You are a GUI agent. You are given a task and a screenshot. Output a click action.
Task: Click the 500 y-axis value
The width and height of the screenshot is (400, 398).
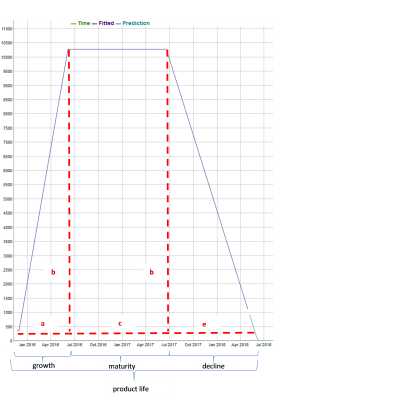[9, 327]
